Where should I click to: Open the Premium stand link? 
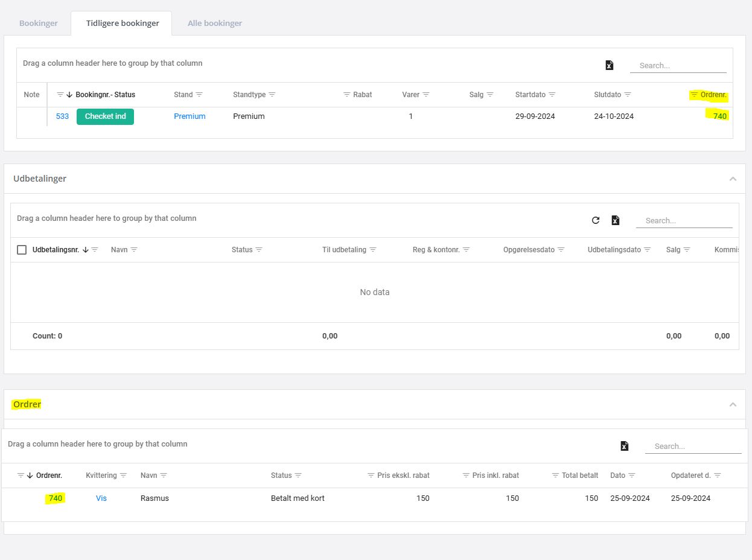(190, 116)
